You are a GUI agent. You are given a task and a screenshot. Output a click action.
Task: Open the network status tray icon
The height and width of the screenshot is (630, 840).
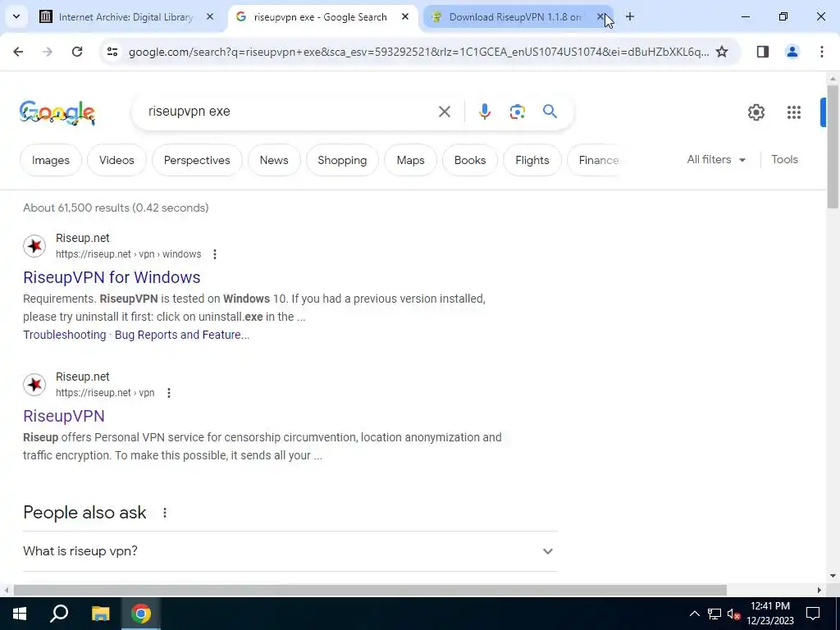coord(714,614)
